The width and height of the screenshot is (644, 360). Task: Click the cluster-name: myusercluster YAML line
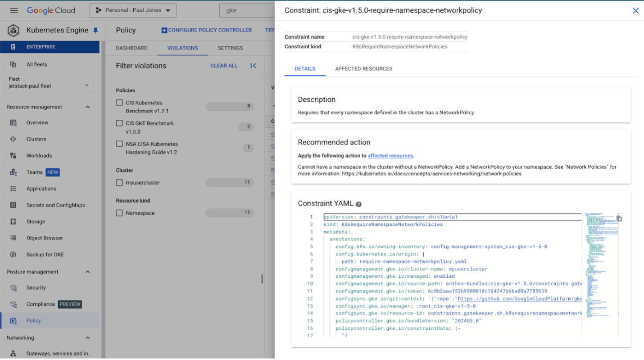pyautogui.click(x=411, y=269)
